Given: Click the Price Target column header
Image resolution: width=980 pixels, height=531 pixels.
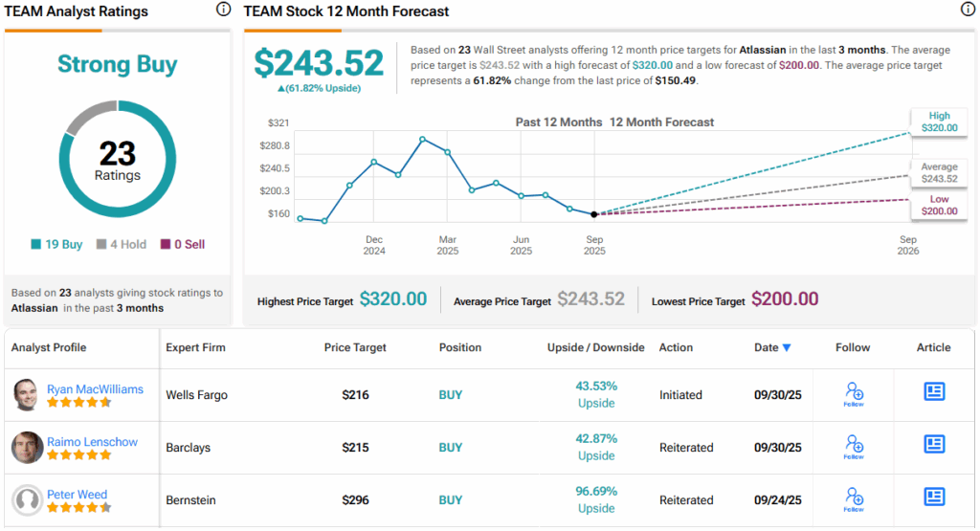Looking at the screenshot, I should click(355, 347).
